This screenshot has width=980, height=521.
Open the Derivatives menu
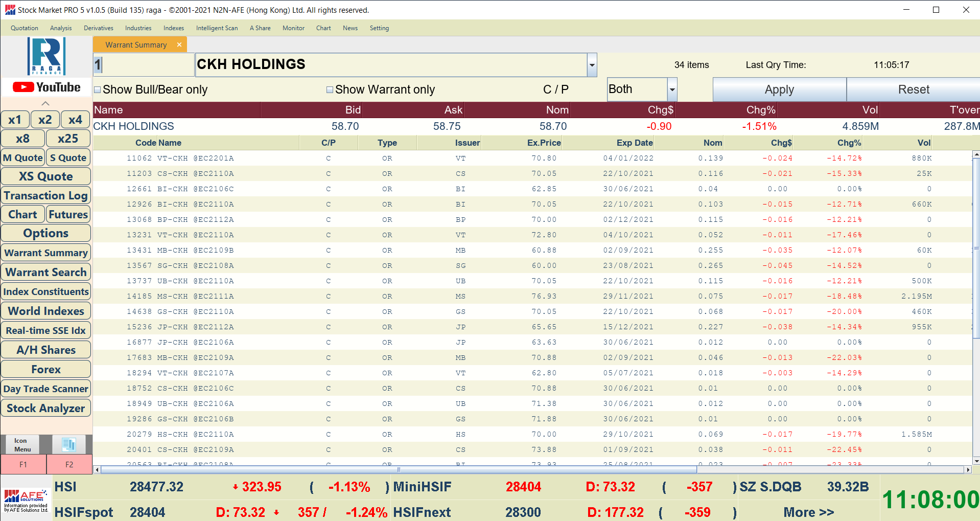tap(98, 28)
